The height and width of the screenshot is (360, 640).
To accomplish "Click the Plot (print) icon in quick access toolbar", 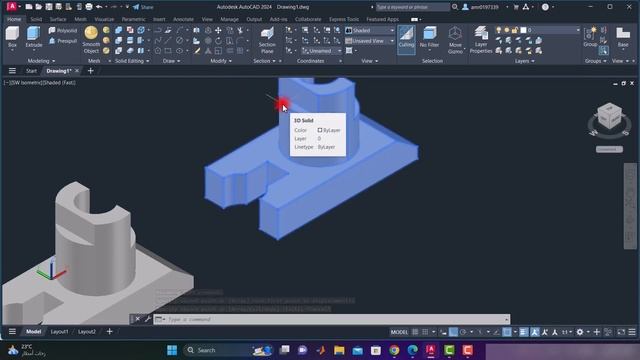I will (x=89, y=7).
